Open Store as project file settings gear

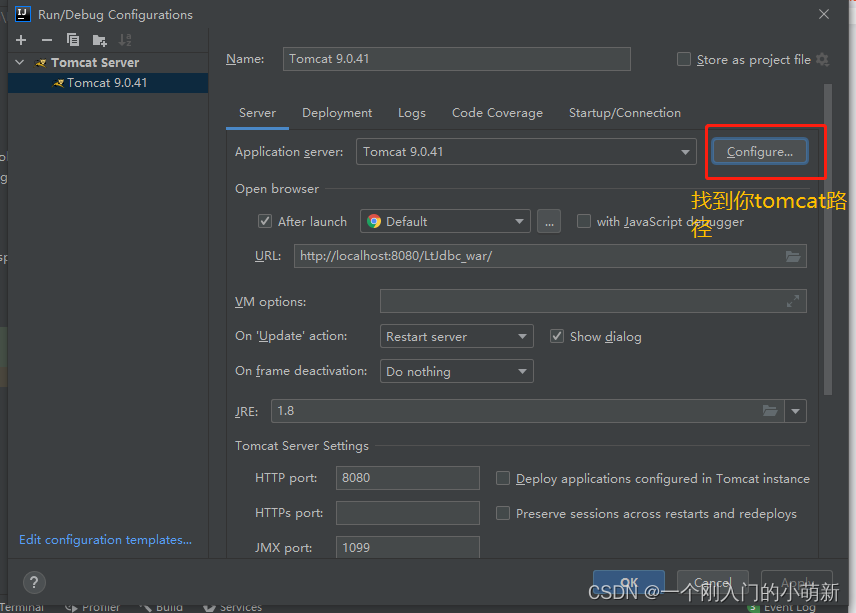822,59
